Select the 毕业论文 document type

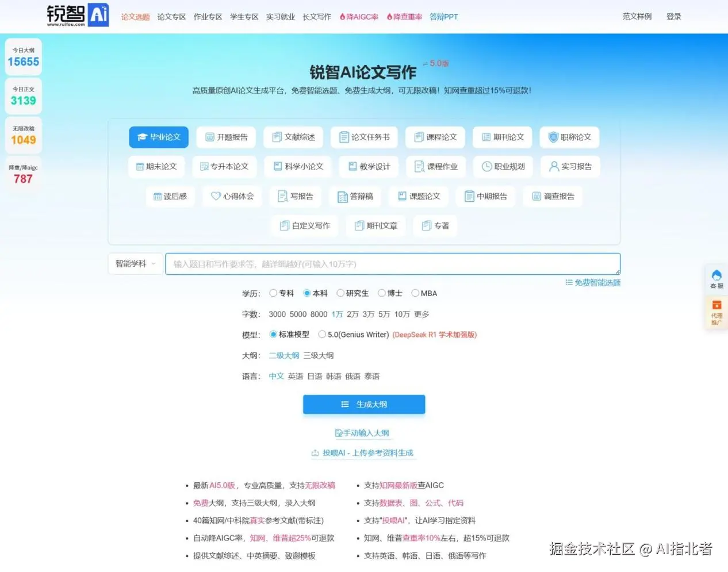[x=158, y=137]
